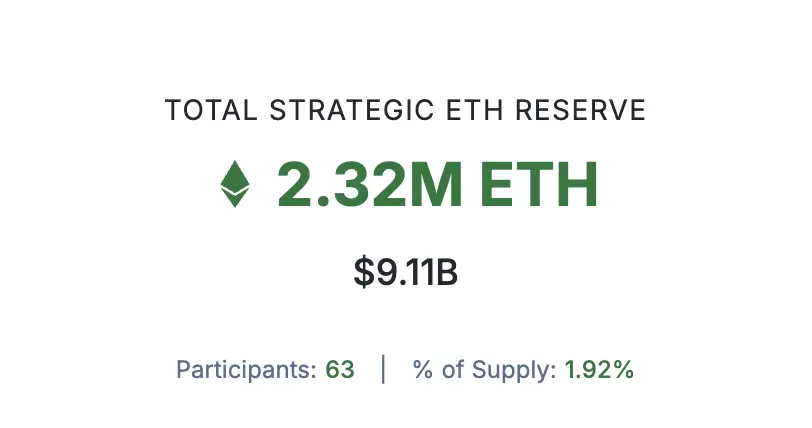Click the word 'of' in % of Supply
The width and height of the screenshot is (812, 428).
453,369
